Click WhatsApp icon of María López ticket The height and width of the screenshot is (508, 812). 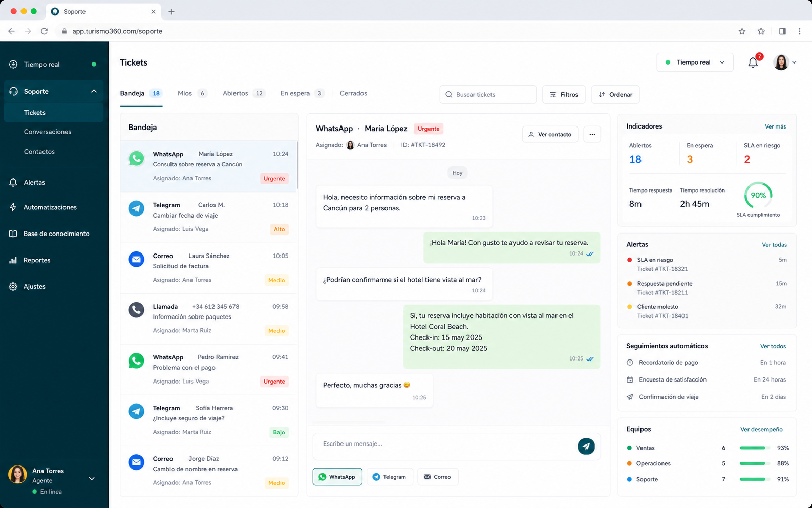(136, 159)
